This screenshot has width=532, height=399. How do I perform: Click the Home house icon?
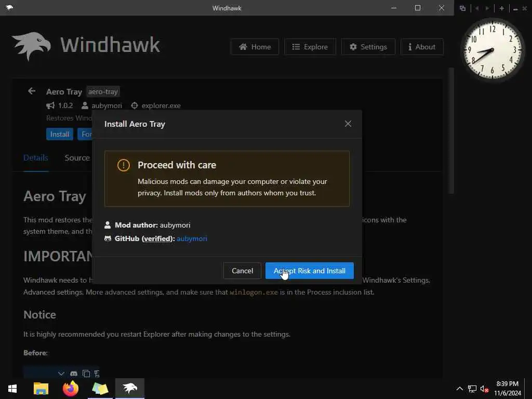tap(243, 47)
